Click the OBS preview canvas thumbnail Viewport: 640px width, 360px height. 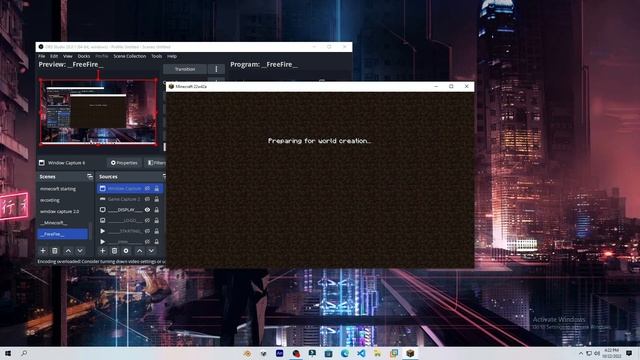pos(98,112)
